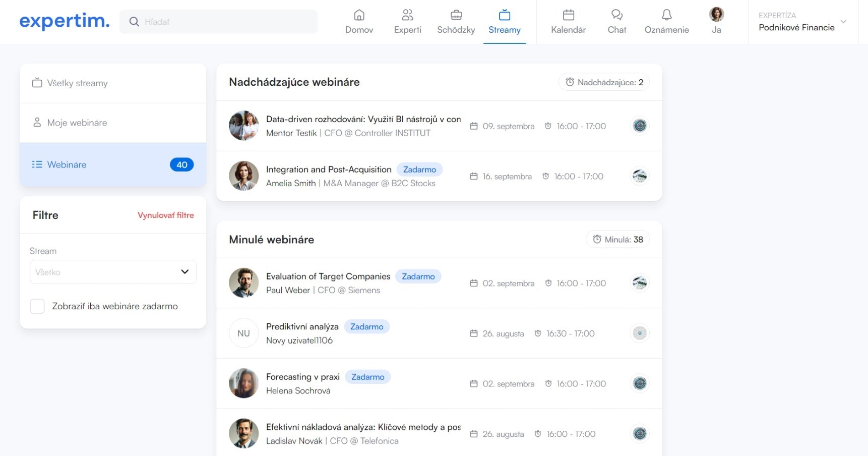Image resolution: width=868 pixels, height=456 pixels.
Task: Open Paul Weber's profile photo
Action: 243,283
